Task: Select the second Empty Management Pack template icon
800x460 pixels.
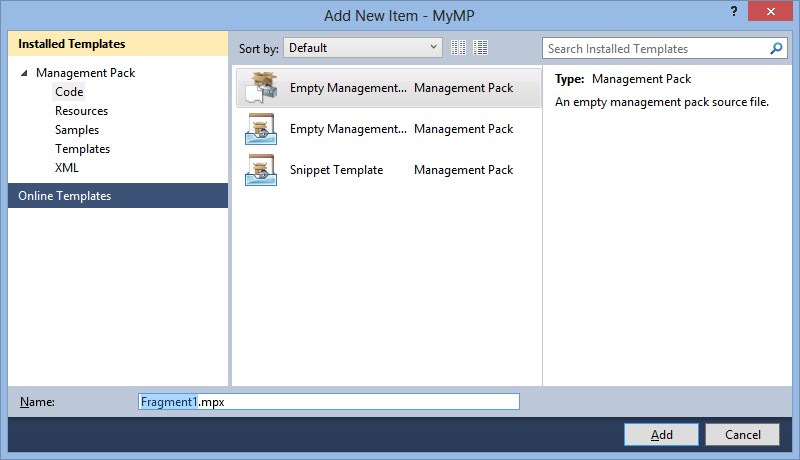Action: click(261, 129)
